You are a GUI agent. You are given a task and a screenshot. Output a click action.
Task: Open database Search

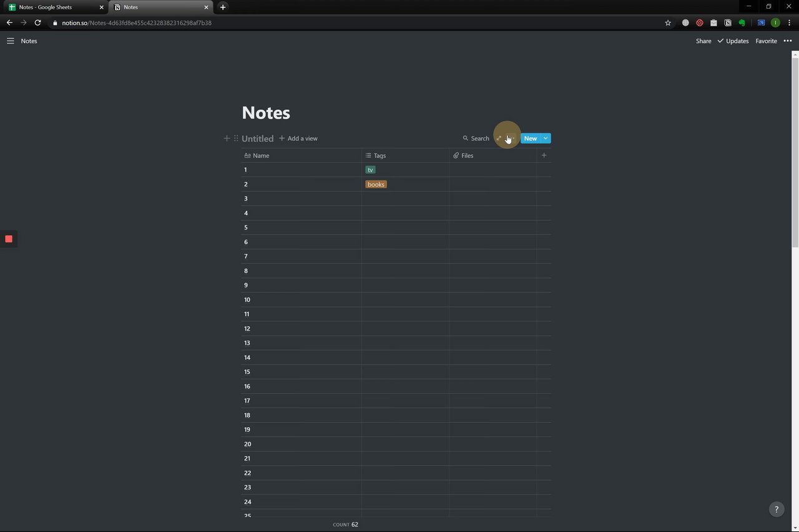click(476, 138)
